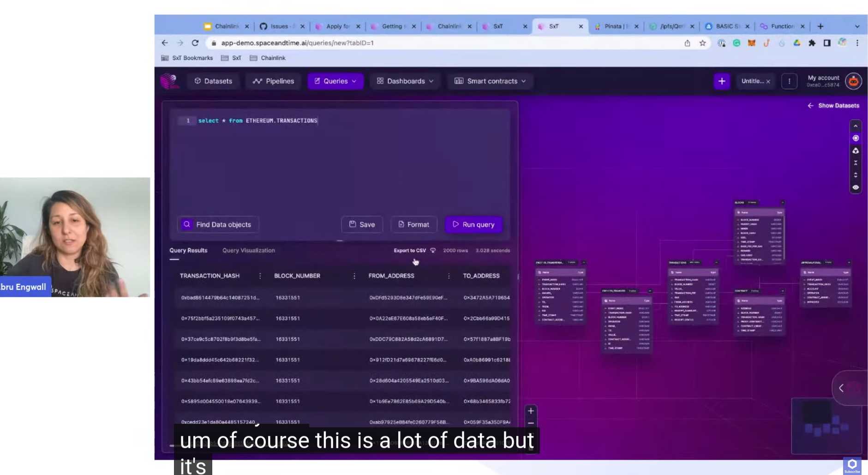Open a new browser tab
This screenshot has width=868, height=475.
pos(820,26)
